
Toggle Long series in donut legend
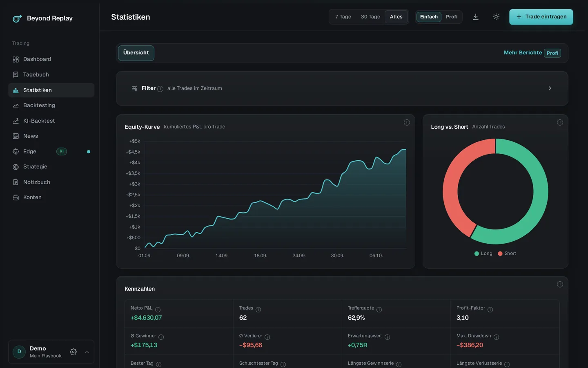pos(483,254)
